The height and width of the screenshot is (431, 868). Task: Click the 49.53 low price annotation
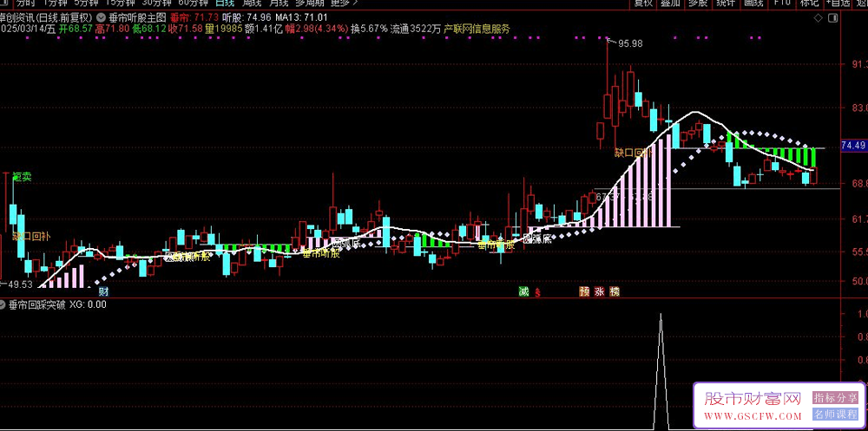coord(20,284)
